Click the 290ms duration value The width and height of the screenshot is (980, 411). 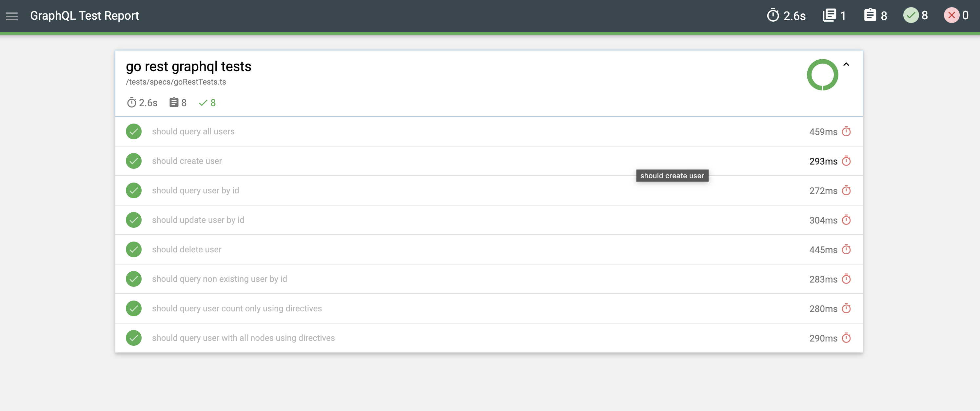(x=823, y=338)
